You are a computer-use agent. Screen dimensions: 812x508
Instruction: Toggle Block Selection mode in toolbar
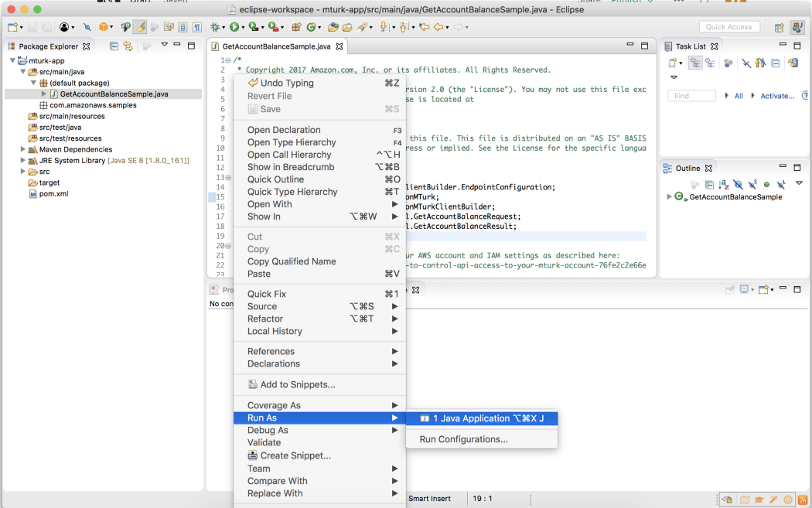(x=183, y=27)
